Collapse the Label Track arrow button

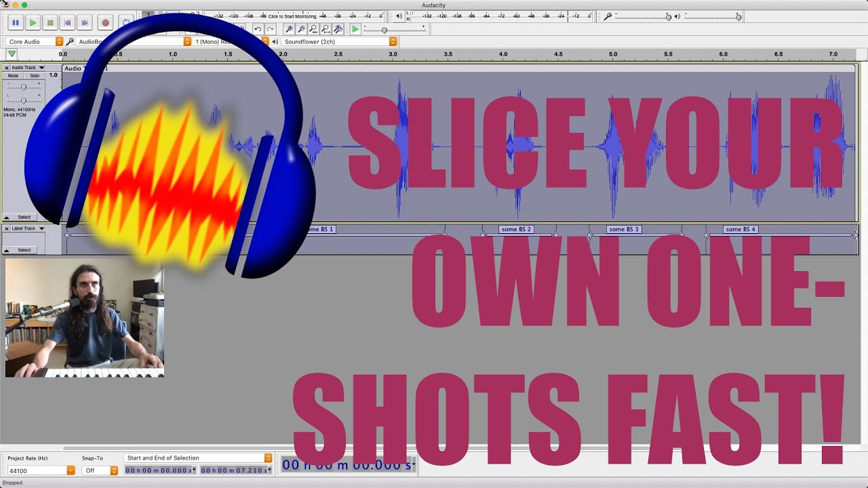pos(7,249)
